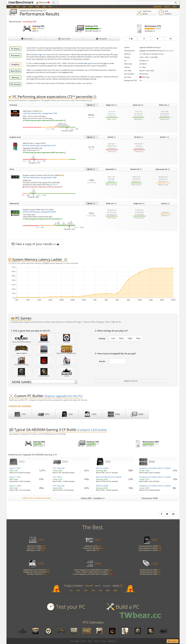Select the High settings option
The image size is (186, 644).
tap(130, 338)
